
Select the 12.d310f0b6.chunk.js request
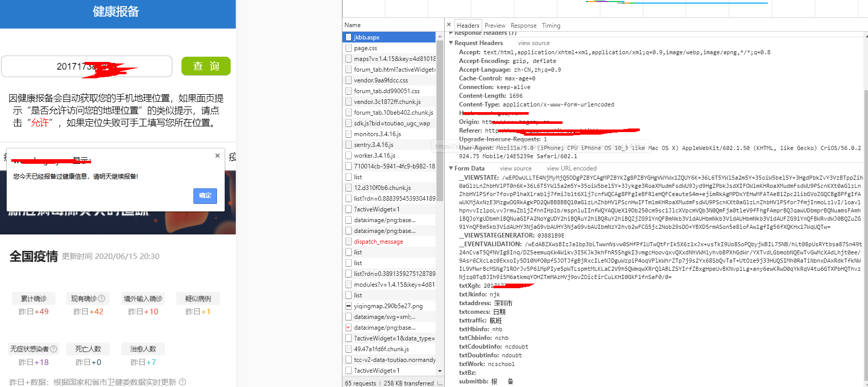[x=389, y=188]
